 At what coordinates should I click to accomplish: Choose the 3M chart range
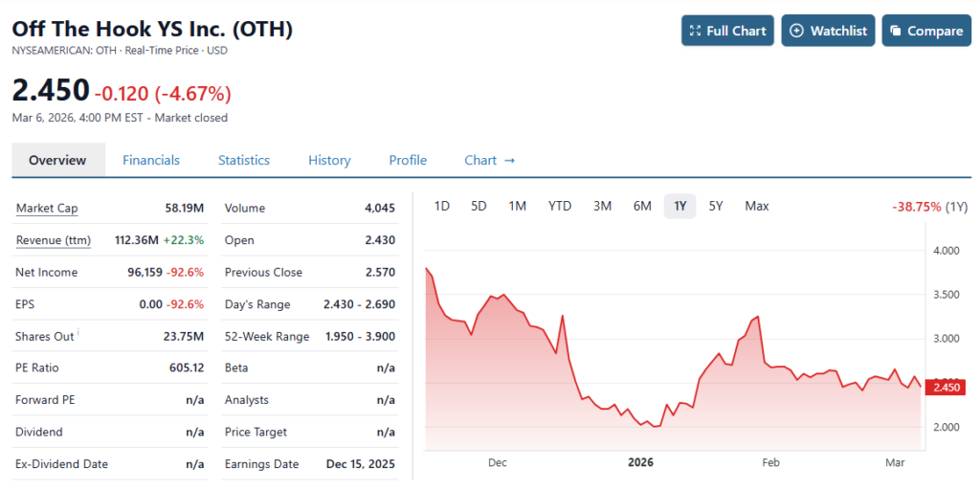click(602, 206)
